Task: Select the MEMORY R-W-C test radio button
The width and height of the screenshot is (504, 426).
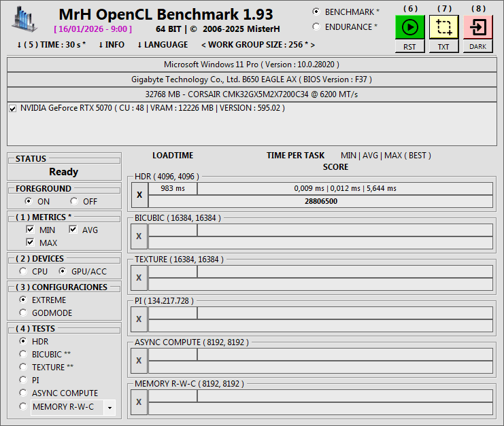Action: point(23,406)
